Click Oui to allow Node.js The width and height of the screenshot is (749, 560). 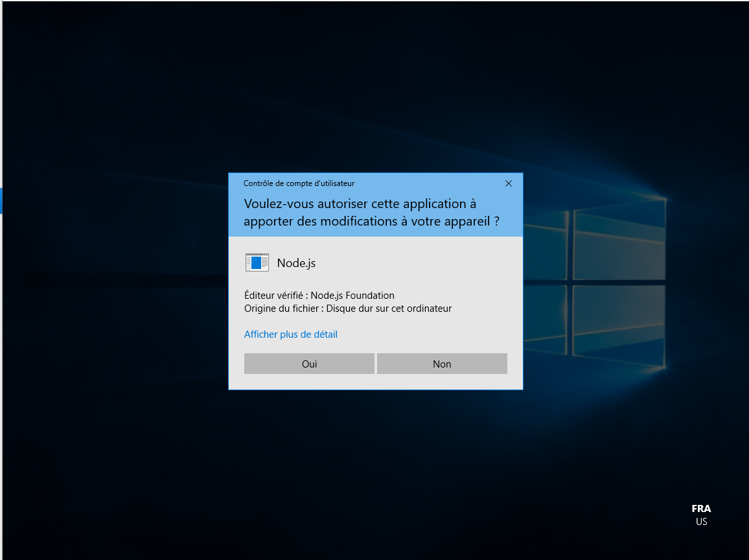point(309,364)
